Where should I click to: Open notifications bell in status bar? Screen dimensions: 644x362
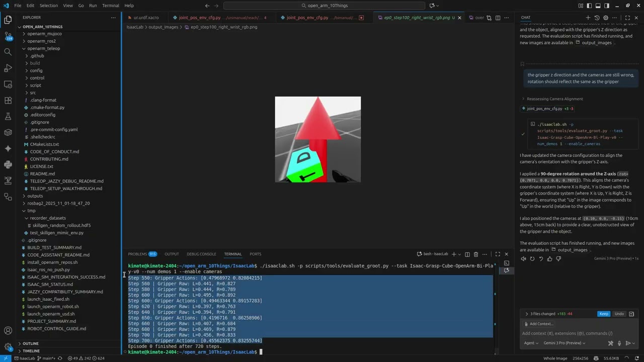637,358
